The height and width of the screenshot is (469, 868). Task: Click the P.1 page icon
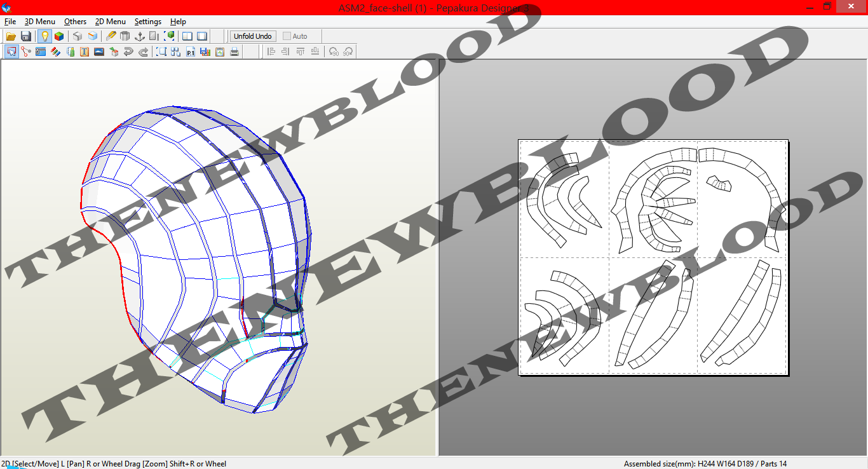(191, 51)
